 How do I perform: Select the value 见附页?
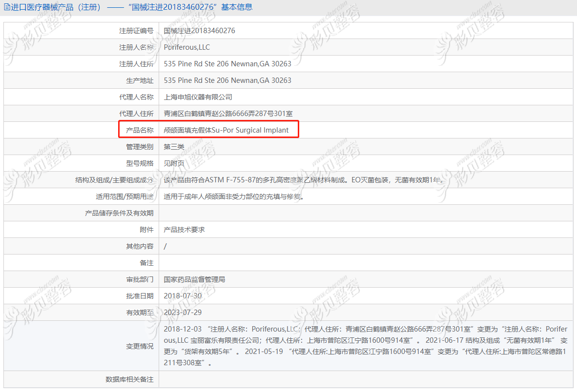[x=174, y=163]
